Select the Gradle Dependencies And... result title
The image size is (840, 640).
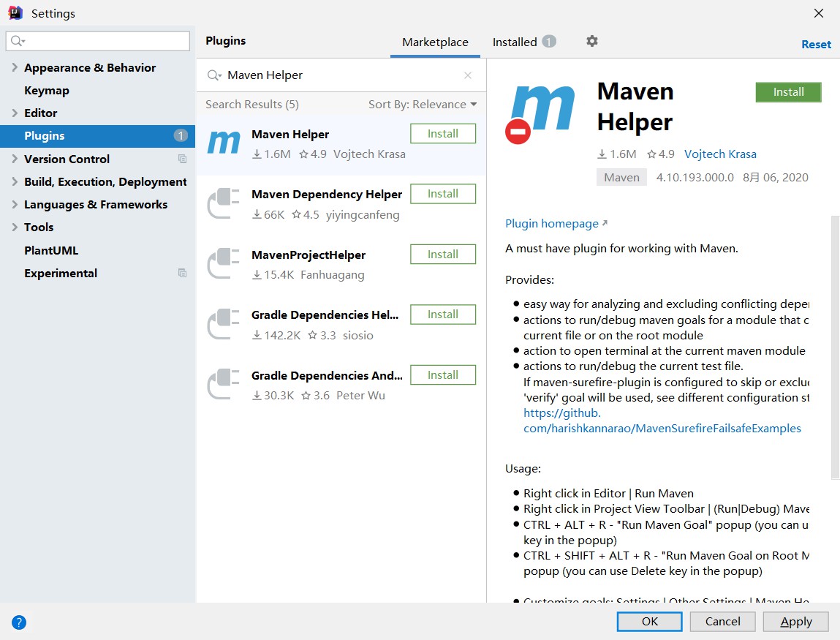327,376
